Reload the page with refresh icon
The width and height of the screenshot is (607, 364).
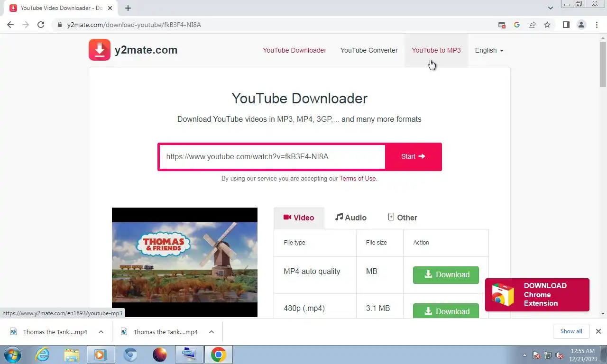tap(41, 25)
